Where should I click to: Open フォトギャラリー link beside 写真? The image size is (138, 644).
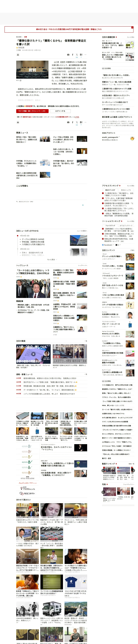[x=129, y=484]
